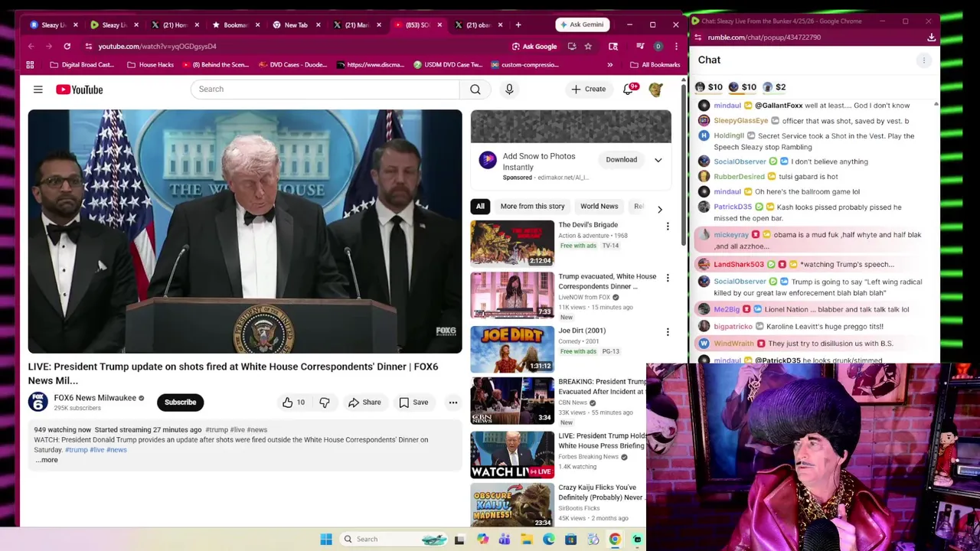The image size is (980, 551).
Task: Open Microsoft Store from the taskbar
Action: [571, 540]
